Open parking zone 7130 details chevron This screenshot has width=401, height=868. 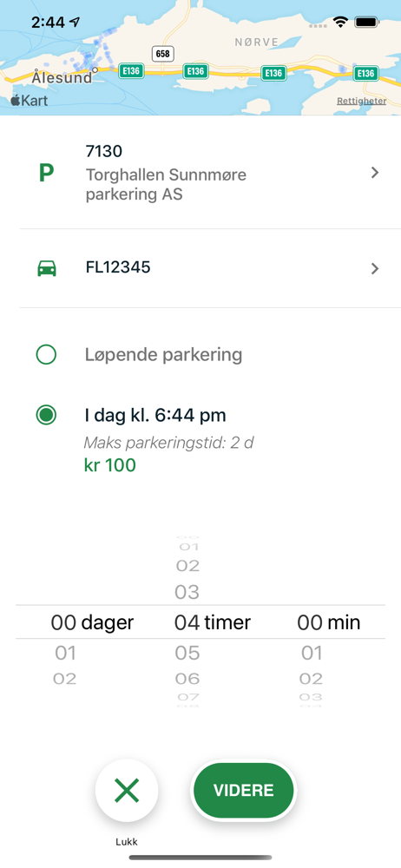click(x=375, y=174)
